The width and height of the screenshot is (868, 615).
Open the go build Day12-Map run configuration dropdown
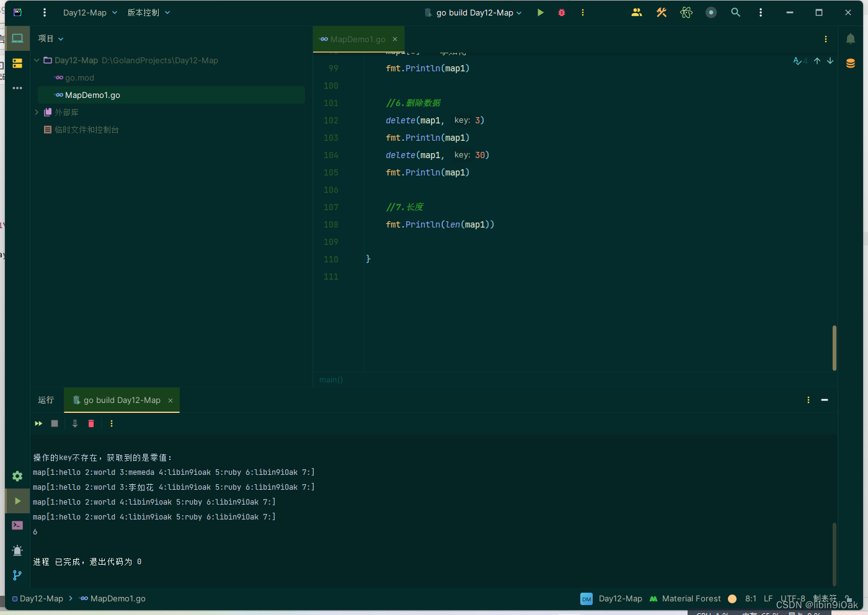click(x=473, y=12)
